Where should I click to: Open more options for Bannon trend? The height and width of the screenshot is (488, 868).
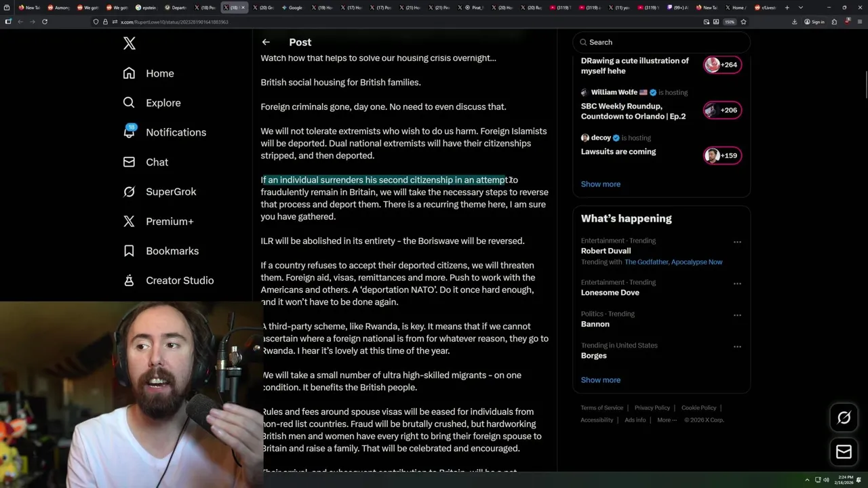[737, 314]
